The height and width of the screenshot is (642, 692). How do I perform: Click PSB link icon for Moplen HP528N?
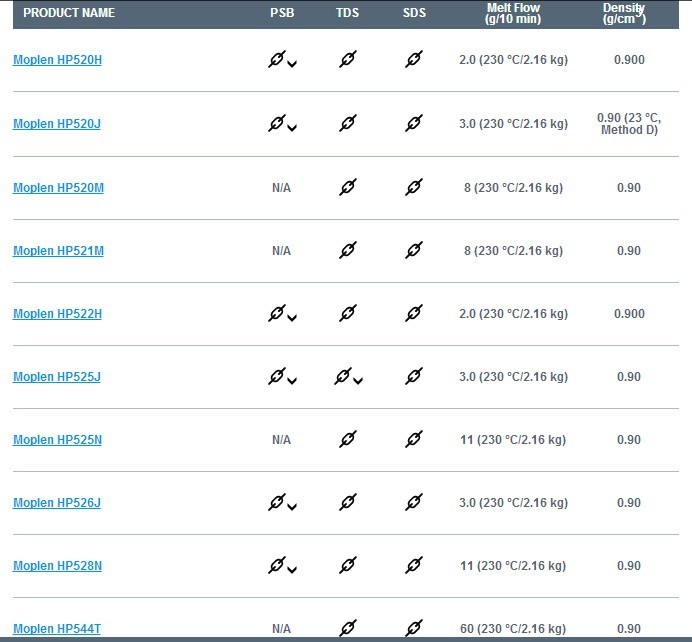277,565
